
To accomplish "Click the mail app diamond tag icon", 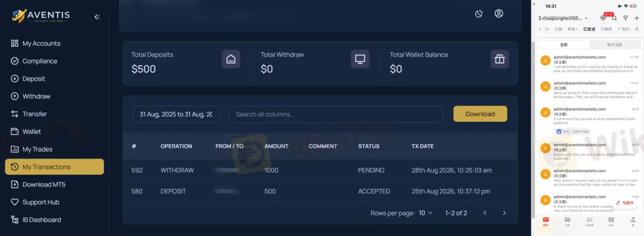I will 603,18.
